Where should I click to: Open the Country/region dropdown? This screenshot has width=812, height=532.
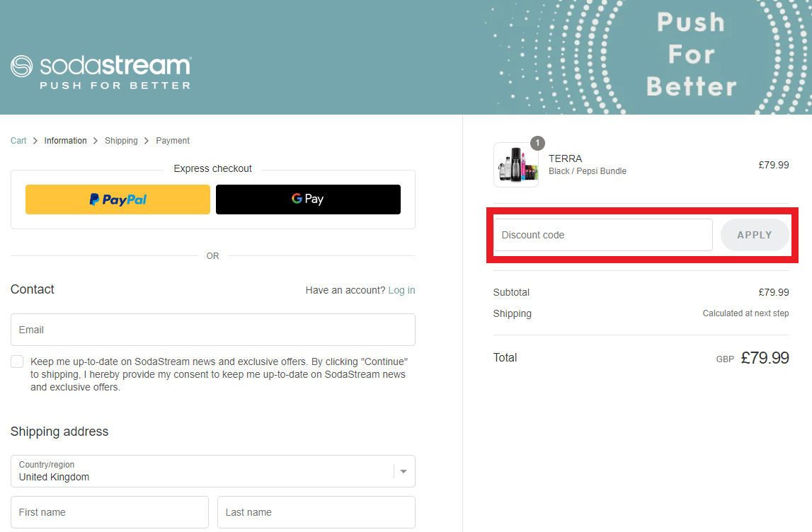tap(213, 471)
